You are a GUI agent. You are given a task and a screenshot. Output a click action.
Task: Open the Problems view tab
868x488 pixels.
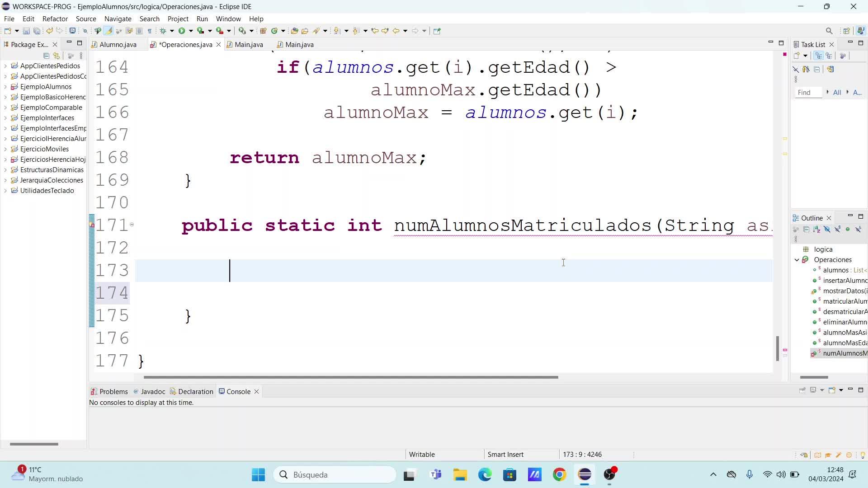(113, 391)
